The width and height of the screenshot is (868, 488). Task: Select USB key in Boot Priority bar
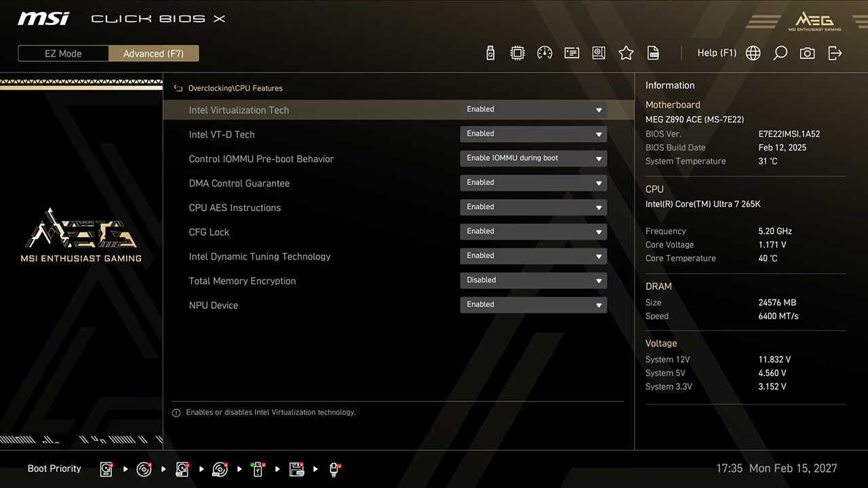tap(258, 469)
